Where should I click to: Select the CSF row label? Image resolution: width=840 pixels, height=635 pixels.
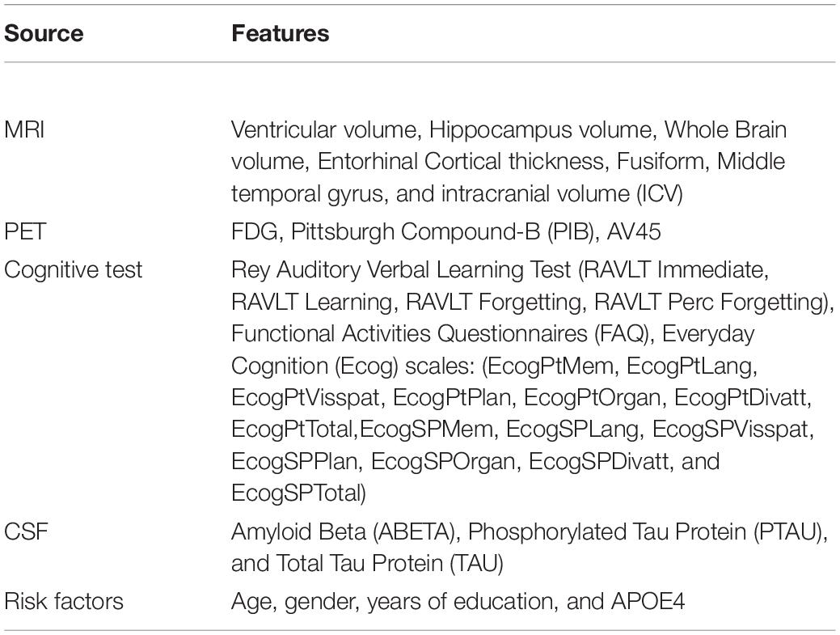click(x=26, y=531)
